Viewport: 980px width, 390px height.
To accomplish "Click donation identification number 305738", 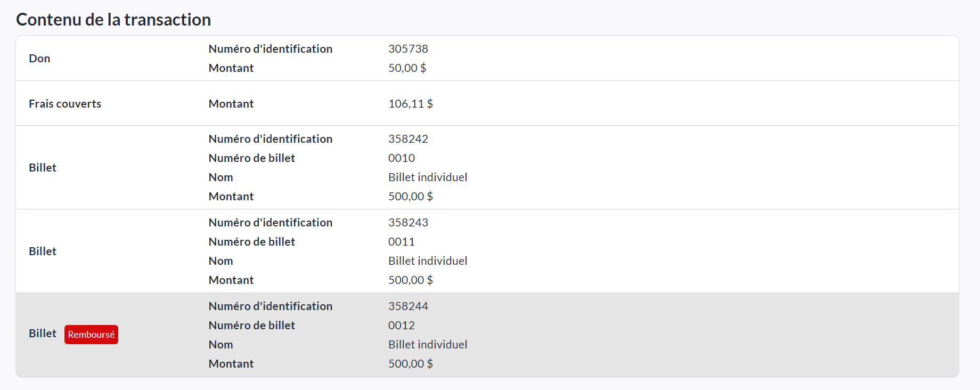I will (408, 49).
